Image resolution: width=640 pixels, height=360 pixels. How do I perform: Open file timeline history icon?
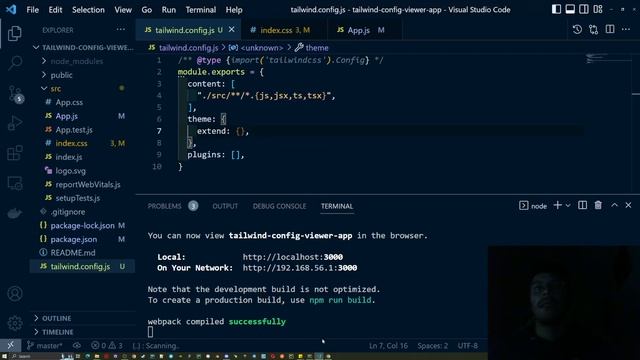click(577, 29)
